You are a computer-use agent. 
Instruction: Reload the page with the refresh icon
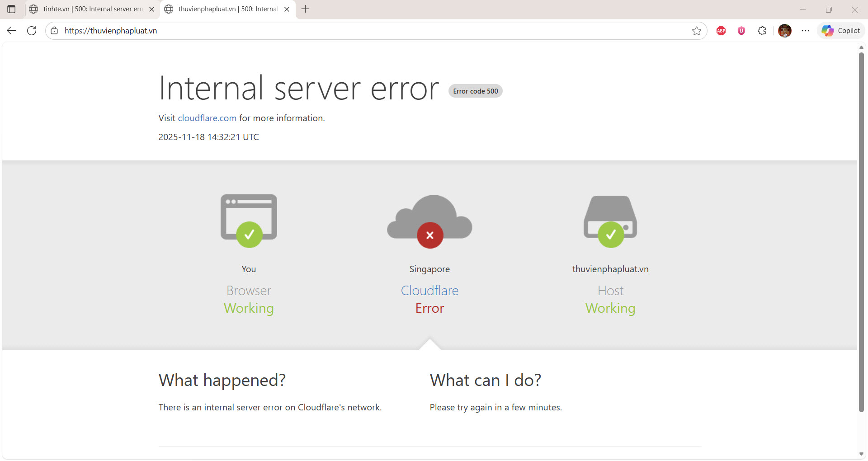(x=32, y=31)
